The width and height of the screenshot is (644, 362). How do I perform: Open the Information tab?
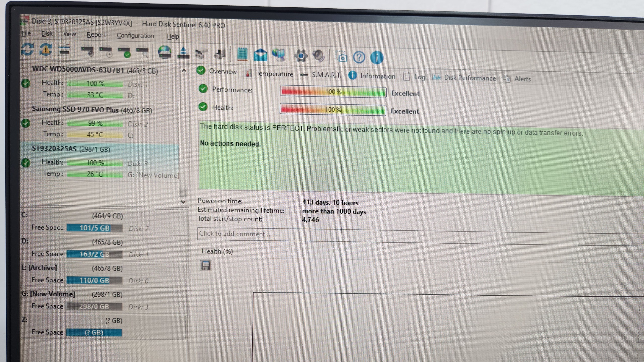pyautogui.click(x=372, y=76)
